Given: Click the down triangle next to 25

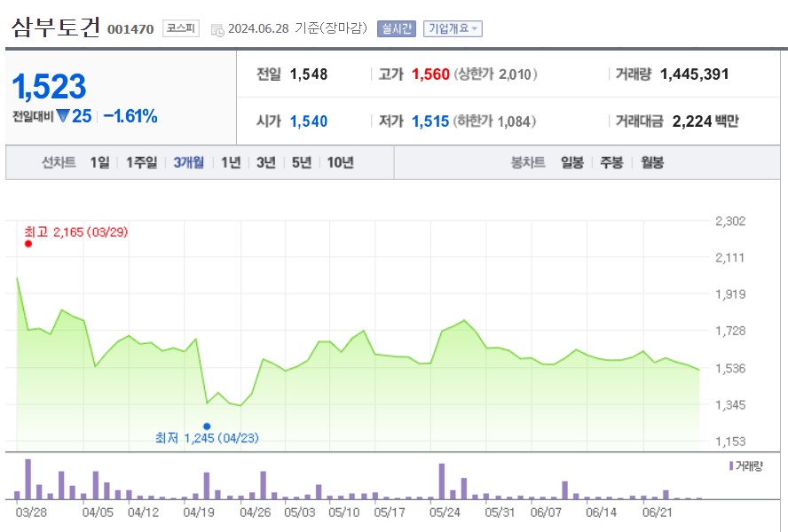Looking at the screenshot, I should click(x=63, y=116).
